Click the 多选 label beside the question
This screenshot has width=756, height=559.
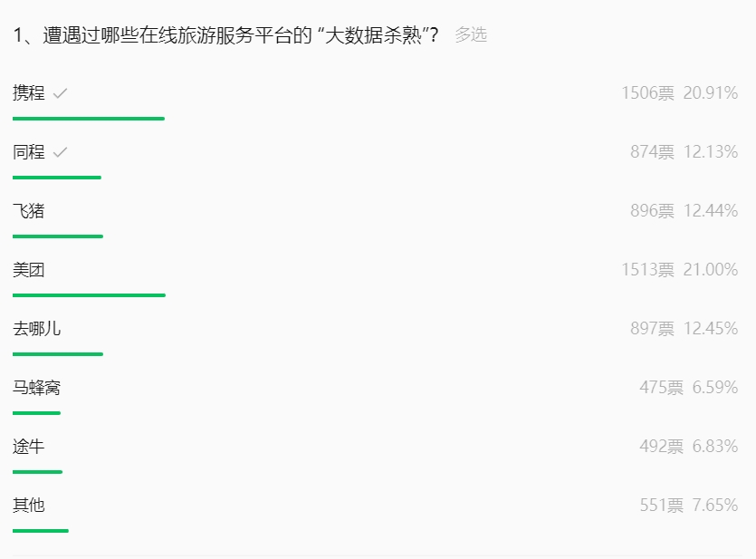[x=471, y=35]
